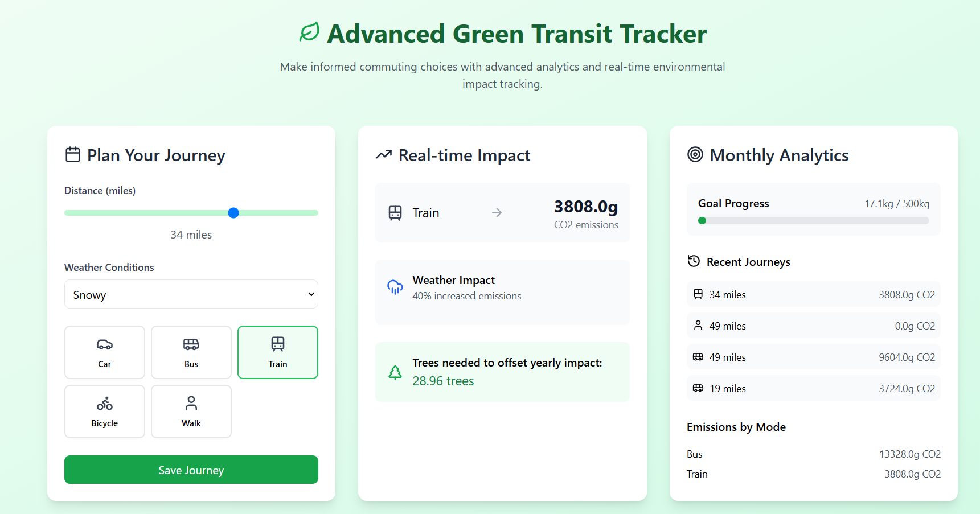This screenshot has width=980, height=514.
Task: Click the Save Journey button
Action: pyautogui.click(x=191, y=470)
